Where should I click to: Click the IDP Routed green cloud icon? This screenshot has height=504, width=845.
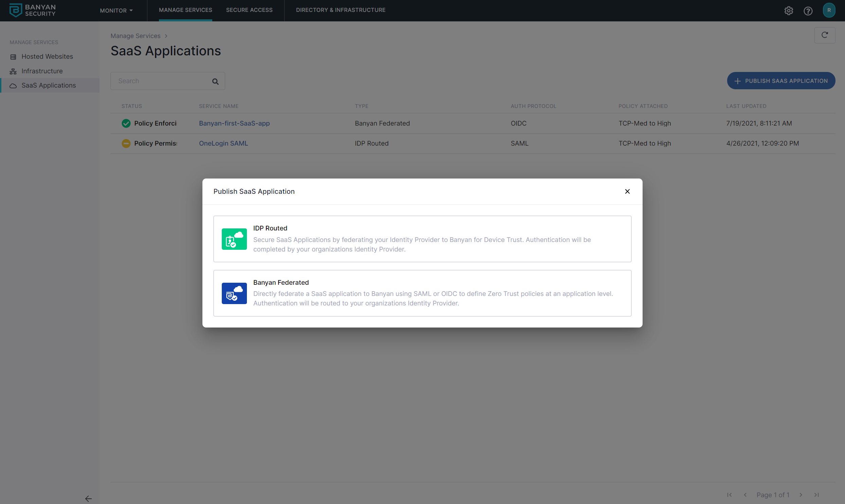(234, 239)
